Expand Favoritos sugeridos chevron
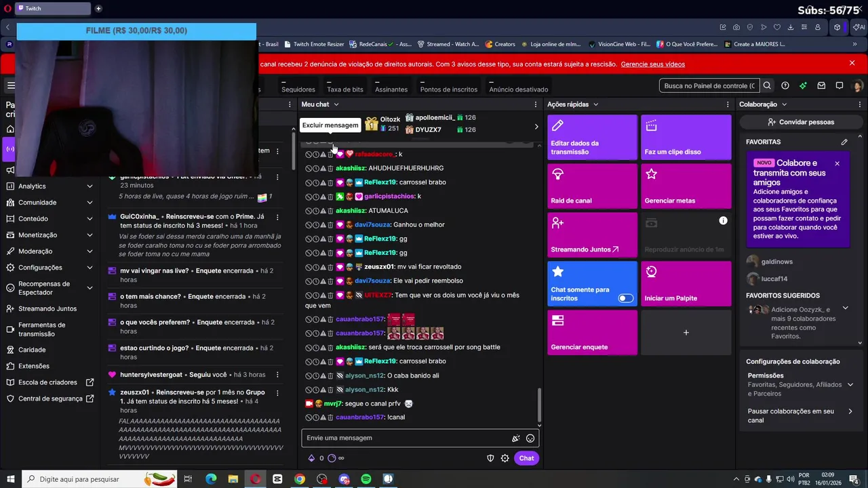This screenshot has height=488, width=868. 846,308
